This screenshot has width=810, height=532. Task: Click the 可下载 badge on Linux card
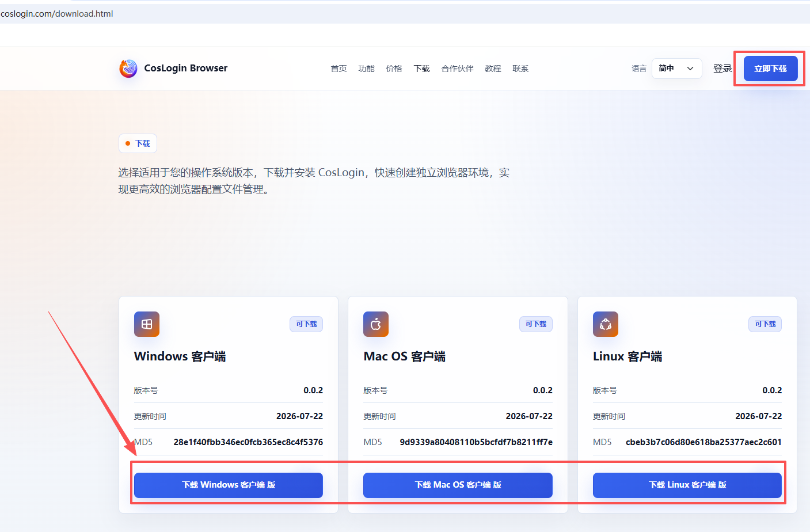coord(765,324)
